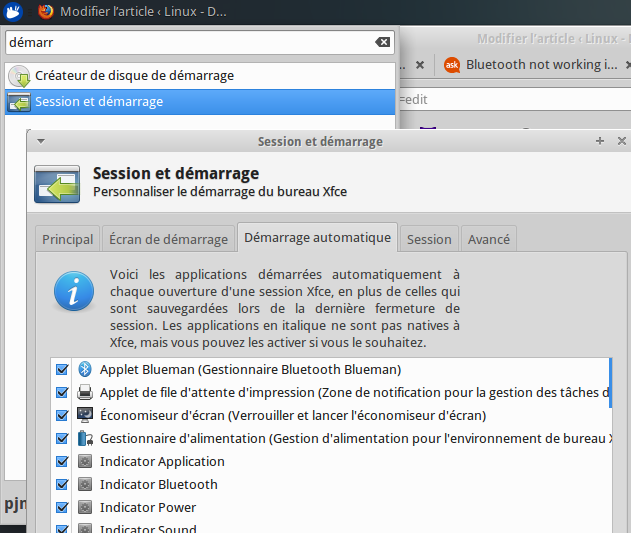
Task: Select the Avancé tab
Action: pyautogui.click(x=489, y=239)
